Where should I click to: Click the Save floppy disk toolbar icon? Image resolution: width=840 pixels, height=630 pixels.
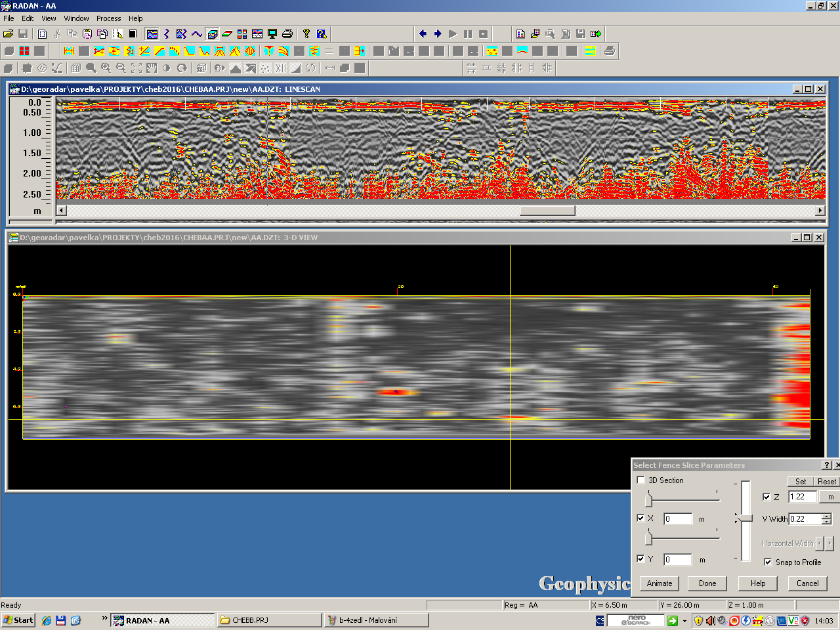pos(23,33)
